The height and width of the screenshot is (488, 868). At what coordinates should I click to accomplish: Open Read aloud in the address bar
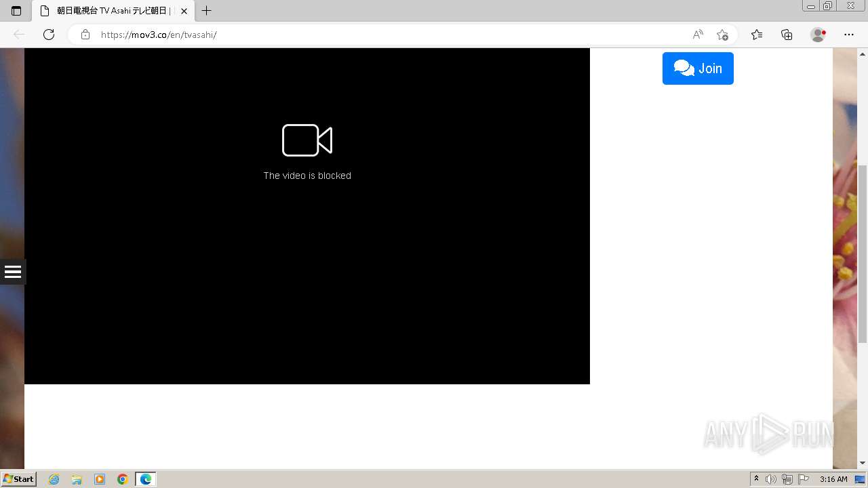click(x=698, y=35)
